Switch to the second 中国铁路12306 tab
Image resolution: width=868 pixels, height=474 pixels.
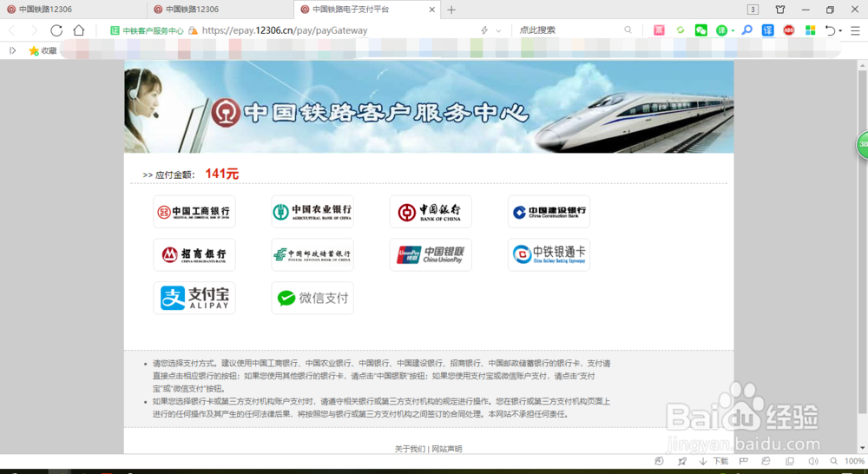pyautogui.click(x=220, y=10)
